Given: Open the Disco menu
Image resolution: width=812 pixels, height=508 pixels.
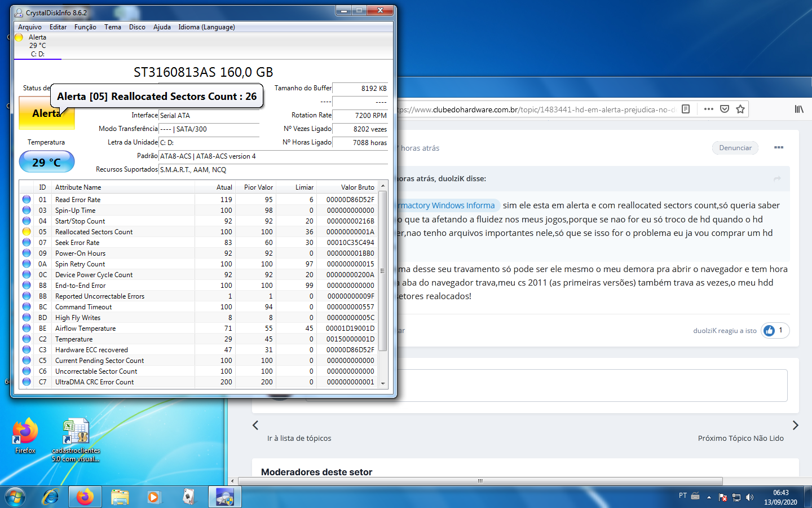Looking at the screenshot, I should [137, 27].
